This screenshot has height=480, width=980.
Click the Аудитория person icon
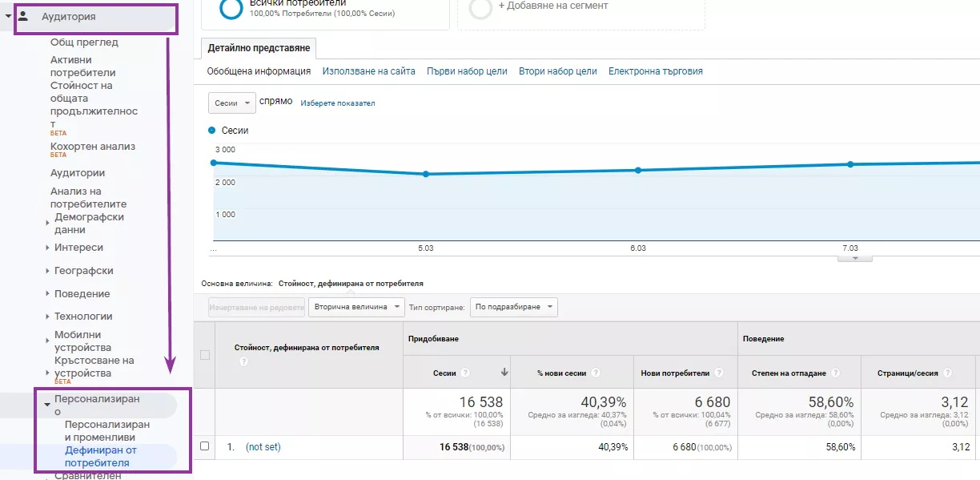tap(24, 16)
